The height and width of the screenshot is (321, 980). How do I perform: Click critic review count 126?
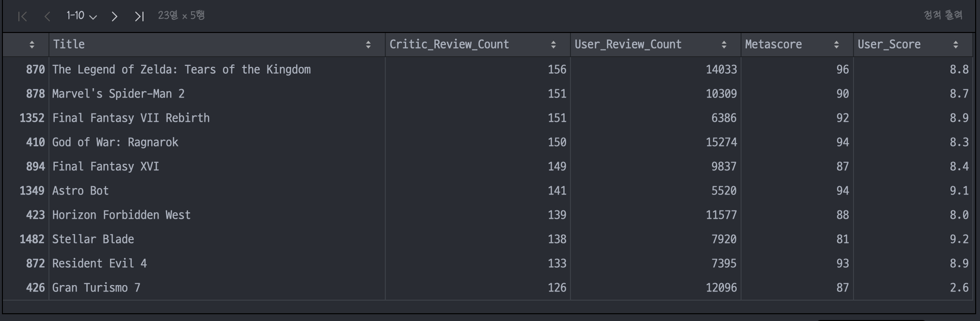(557, 288)
